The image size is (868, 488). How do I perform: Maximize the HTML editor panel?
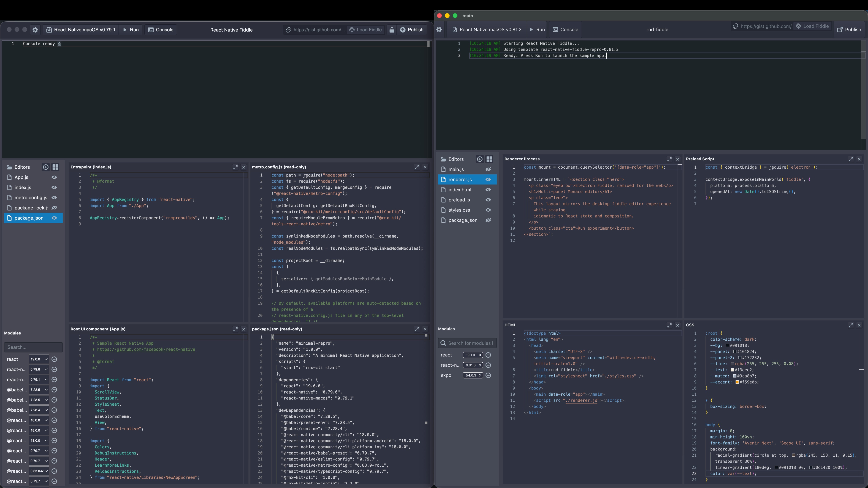[669, 325]
